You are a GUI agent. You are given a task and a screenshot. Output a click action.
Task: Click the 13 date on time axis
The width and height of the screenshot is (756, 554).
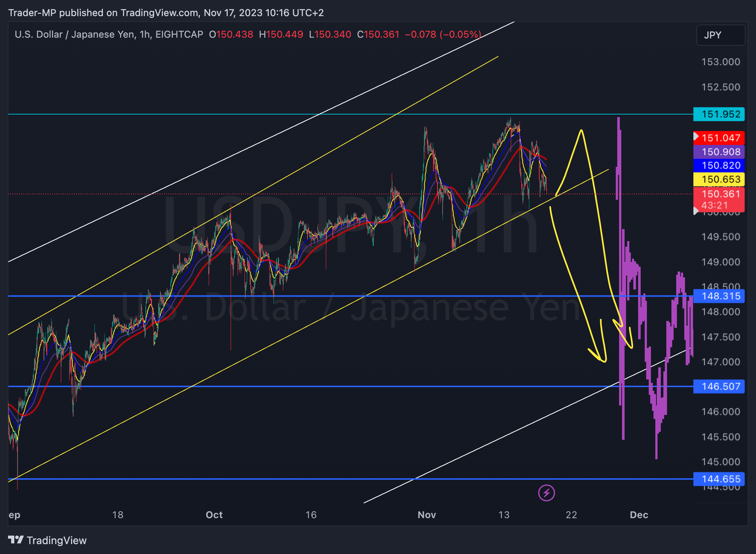point(504,515)
